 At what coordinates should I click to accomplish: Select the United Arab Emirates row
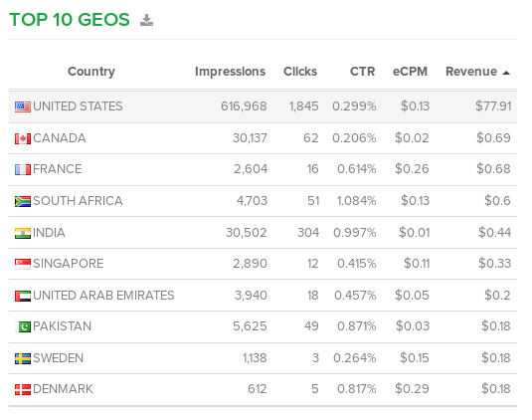tap(263, 296)
